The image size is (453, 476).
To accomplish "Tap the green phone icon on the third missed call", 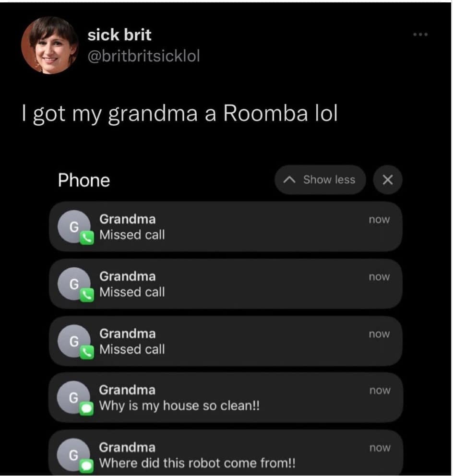I will [87, 353].
